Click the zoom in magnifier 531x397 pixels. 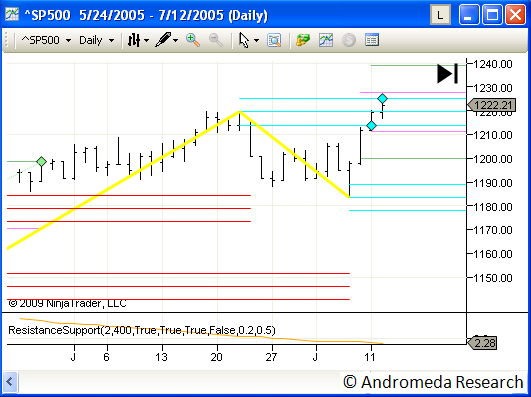[193, 40]
